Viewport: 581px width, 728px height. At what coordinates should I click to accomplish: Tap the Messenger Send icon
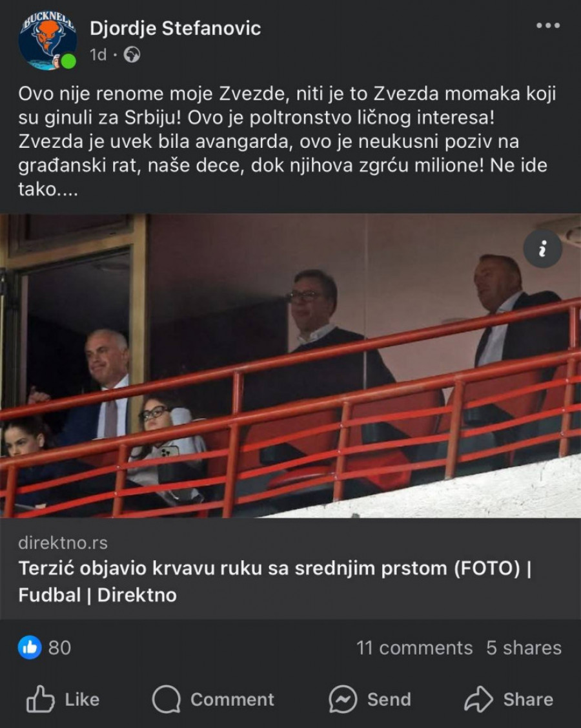343,699
